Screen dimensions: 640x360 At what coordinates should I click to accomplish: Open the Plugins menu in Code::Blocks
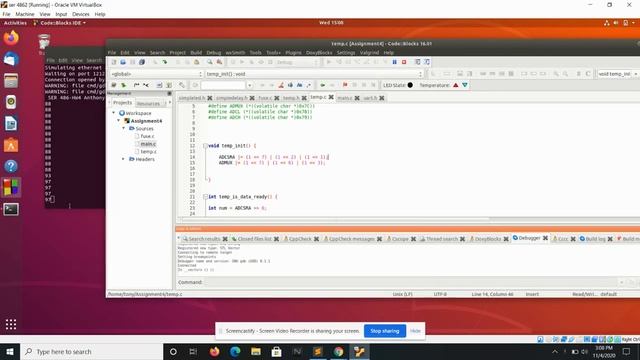pos(293,53)
